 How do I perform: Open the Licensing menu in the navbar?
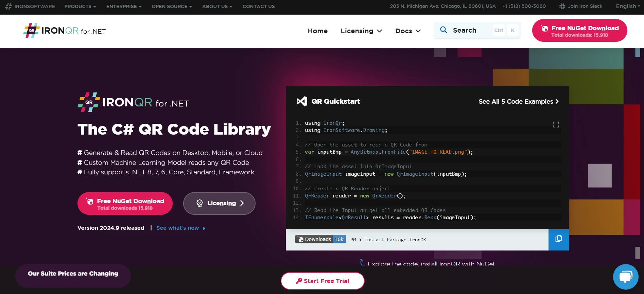[x=361, y=31]
